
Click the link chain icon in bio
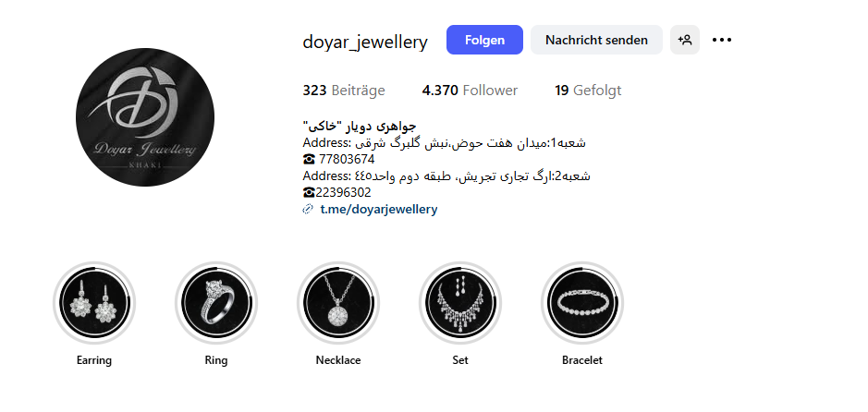[x=309, y=209]
